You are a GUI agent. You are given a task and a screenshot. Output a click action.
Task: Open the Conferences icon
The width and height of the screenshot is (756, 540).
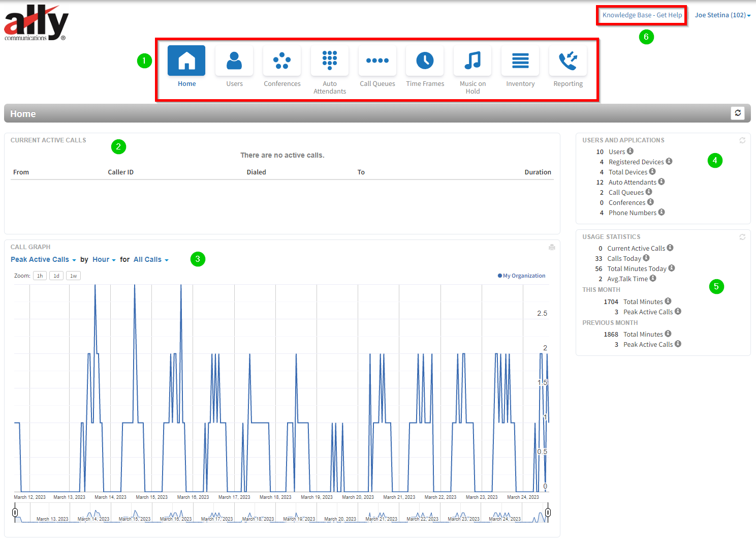(282, 61)
